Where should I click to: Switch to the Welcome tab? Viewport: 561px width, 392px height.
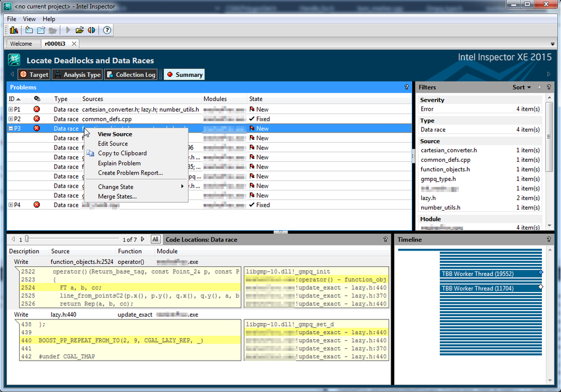pyautogui.click(x=21, y=44)
